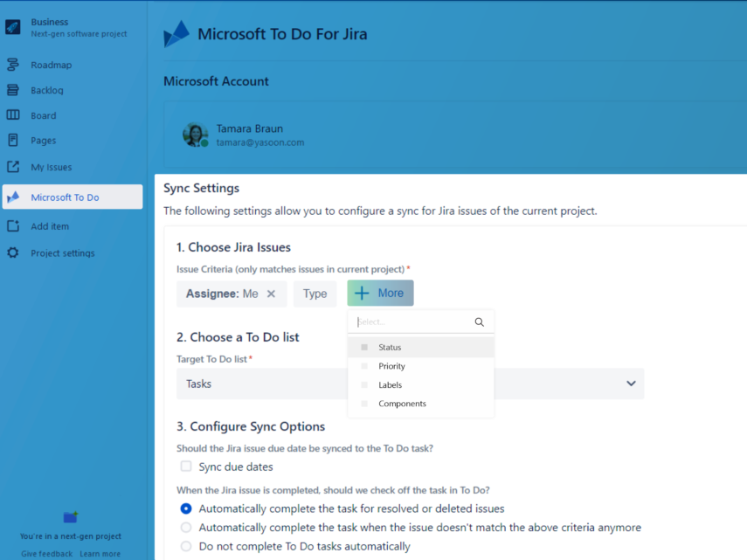This screenshot has height=560, width=747.
Task: Open My Issues in the sidebar
Action: (51, 167)
